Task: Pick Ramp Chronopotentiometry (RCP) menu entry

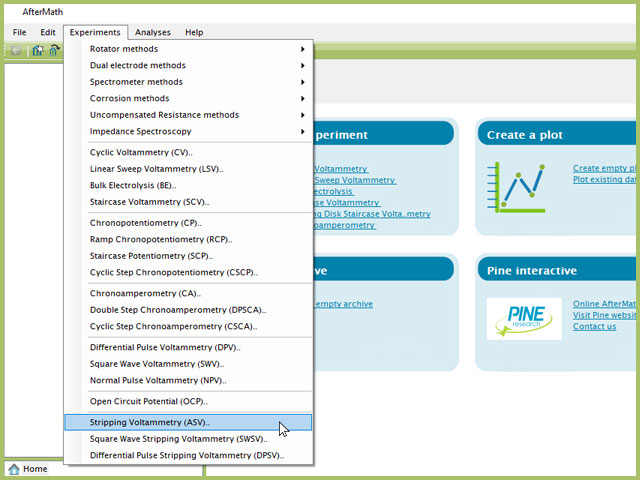Action: click(188, 240)
